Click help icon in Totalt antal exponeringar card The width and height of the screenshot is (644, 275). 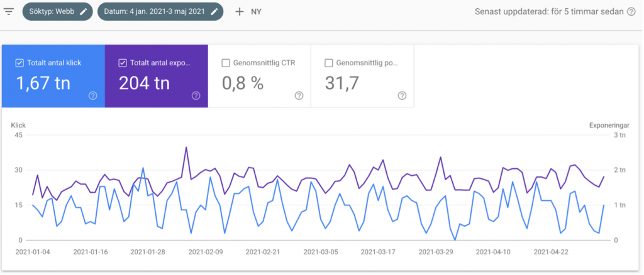click(x=196, y=95)
